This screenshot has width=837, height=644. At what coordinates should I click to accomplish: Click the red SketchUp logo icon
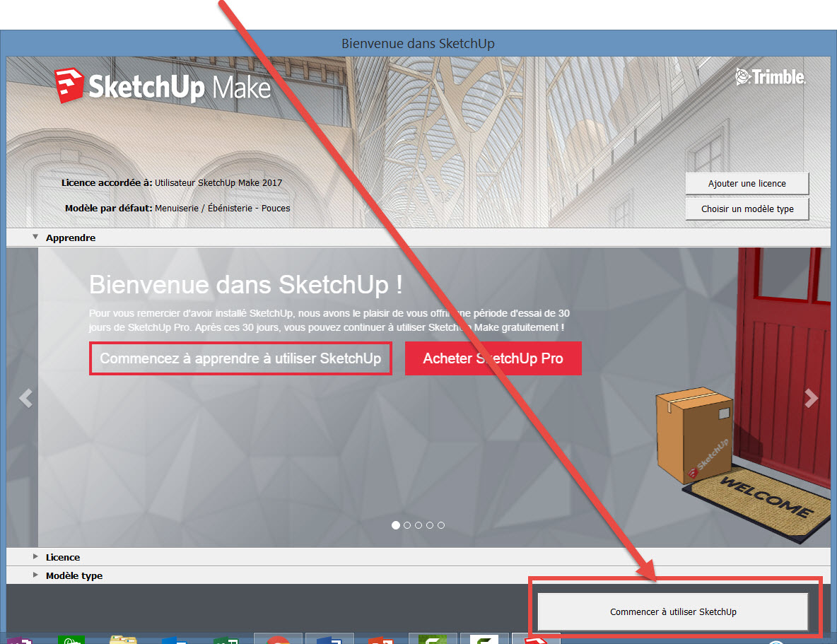click(69, 86)
